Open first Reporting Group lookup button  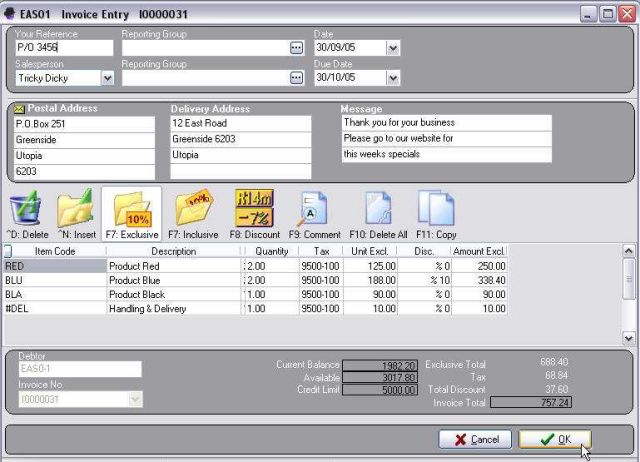[x=296, y=48]
